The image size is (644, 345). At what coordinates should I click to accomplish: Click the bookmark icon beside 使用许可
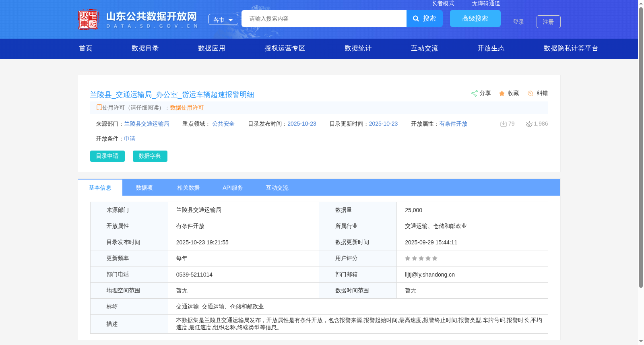tap(99, 107)
